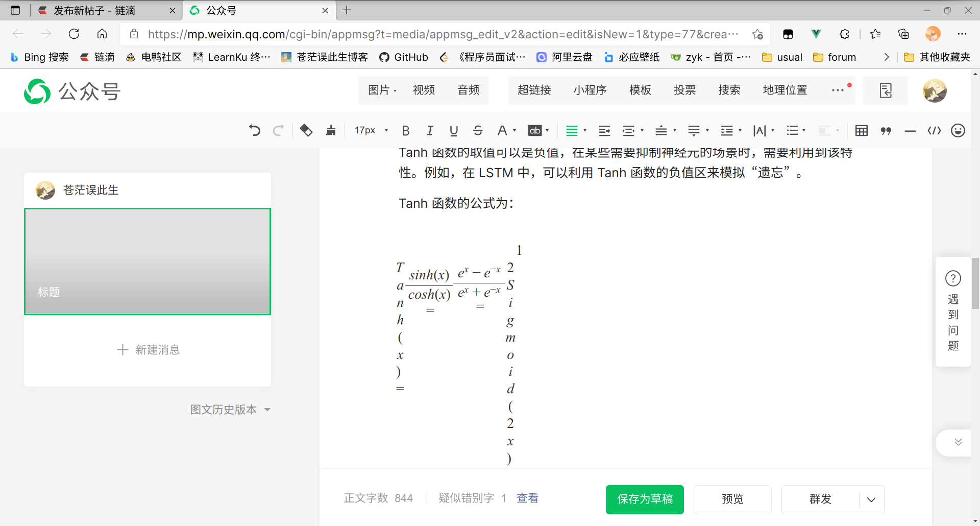Image resolution: width=980 pixels, height=526 pixels.
Task: Use the format painter brush icon
Action: [331, 130]
